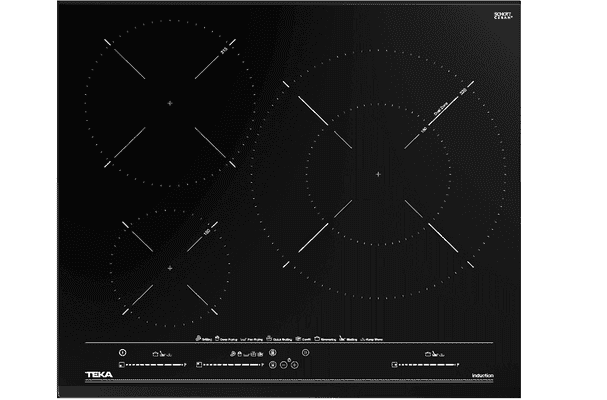Tap the circular icon above lock button
The image size is (607, 400).
273,352
